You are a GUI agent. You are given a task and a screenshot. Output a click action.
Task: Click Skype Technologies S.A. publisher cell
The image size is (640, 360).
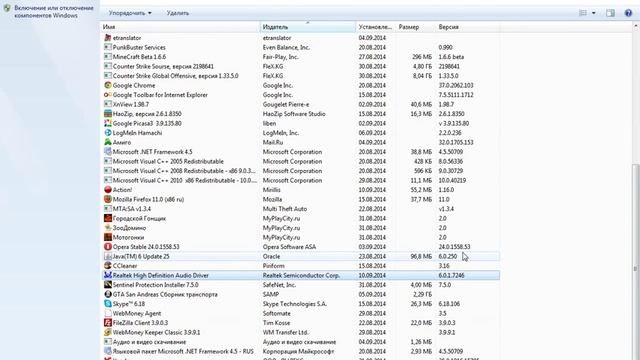click(x=294, y=304)
